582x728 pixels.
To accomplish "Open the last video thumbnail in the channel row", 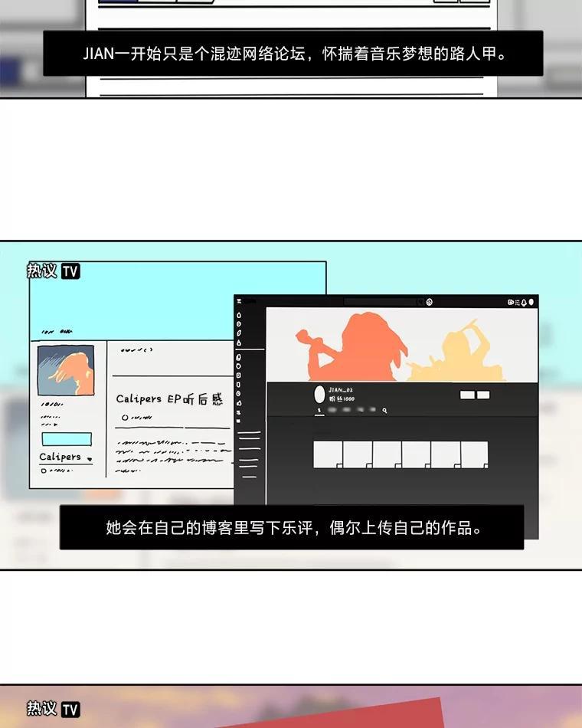I will (x=474, y=454).
